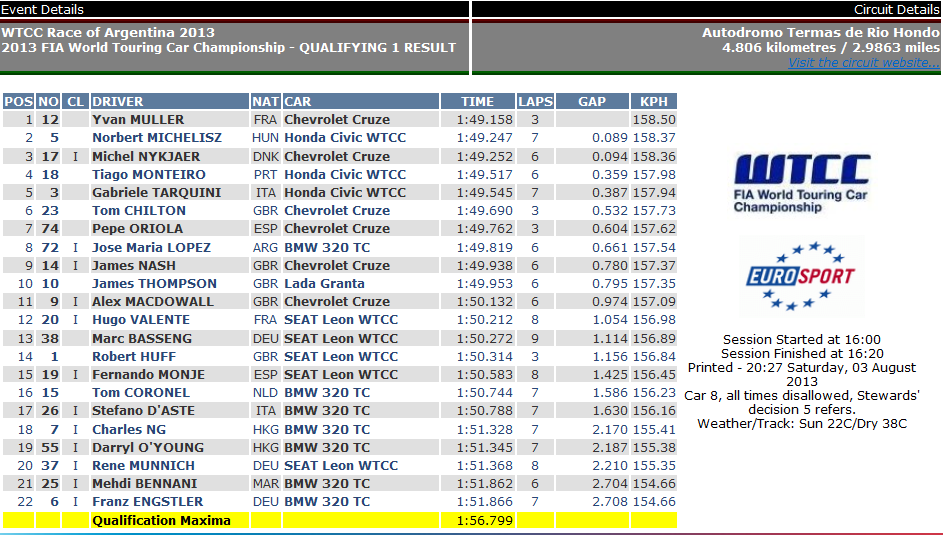Click the KPH column header
945x535 pixels.
(x=654, y=101)
